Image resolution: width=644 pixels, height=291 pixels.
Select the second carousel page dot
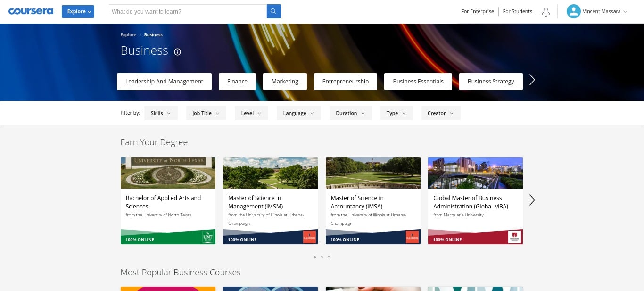(322, 257)
